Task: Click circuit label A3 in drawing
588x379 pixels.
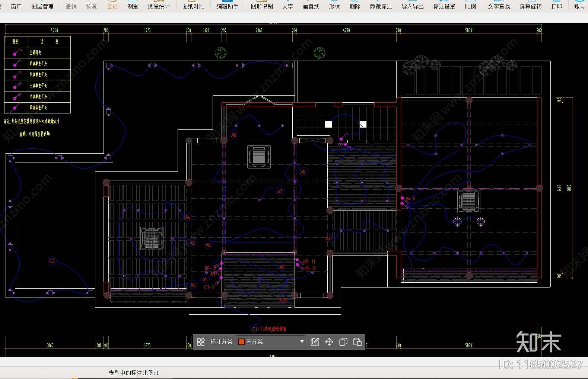Action: click(192, 243)
